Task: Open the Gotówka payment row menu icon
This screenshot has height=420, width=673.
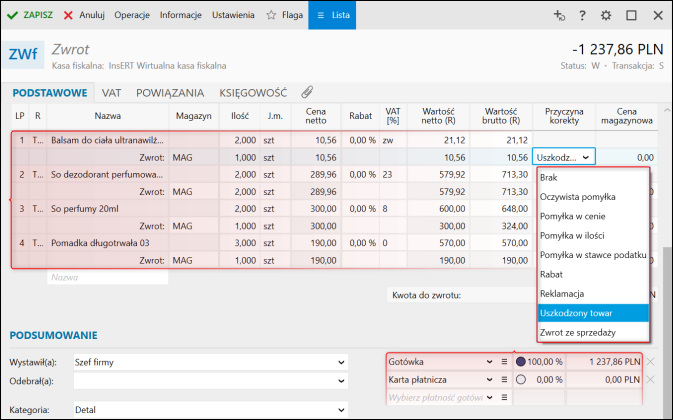Action: (x=505, y=361)
